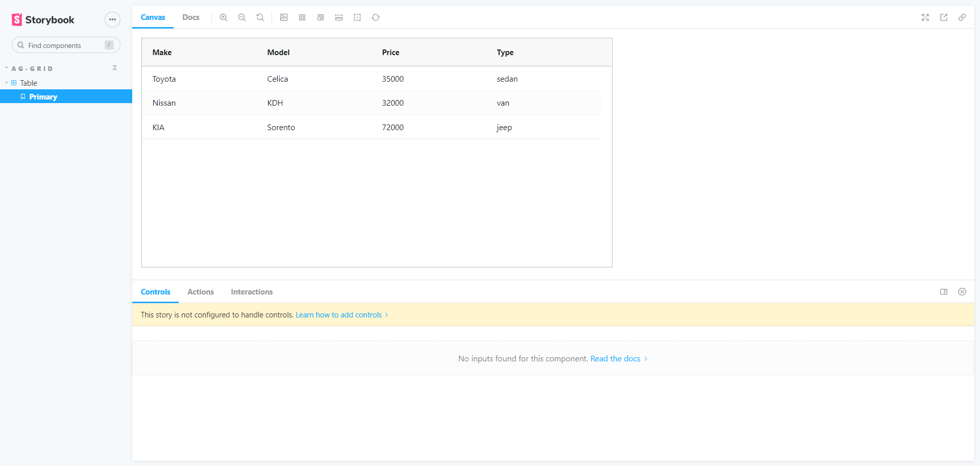The width and height of the screenshot is (980, 466).
Task: Open the Storybook options menu
Action: pos(112,19)
